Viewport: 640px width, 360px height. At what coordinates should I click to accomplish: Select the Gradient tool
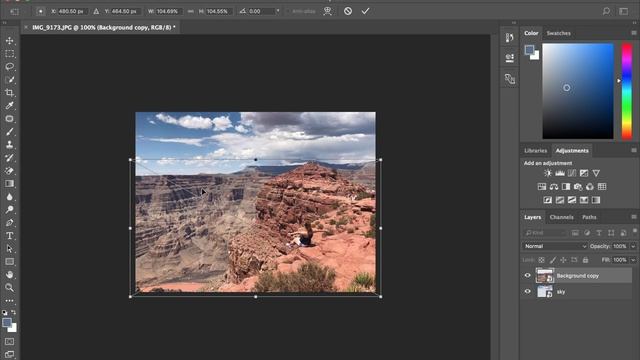coord(9,184)
